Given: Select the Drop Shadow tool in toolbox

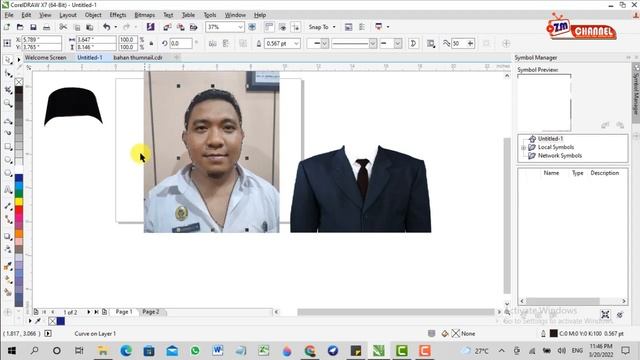Looking at the screenshot, I should (8, 236).
